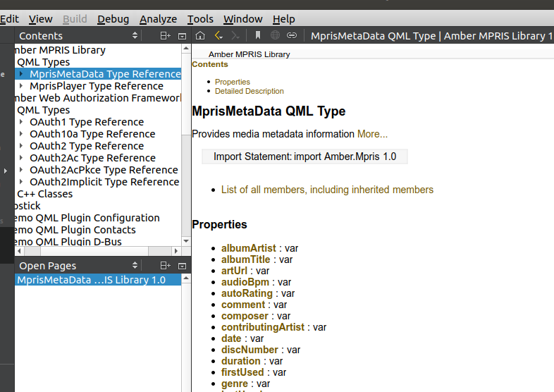554x392 pixels.
Task: Open the albumTitle property link
Action: tap(245, 259)
